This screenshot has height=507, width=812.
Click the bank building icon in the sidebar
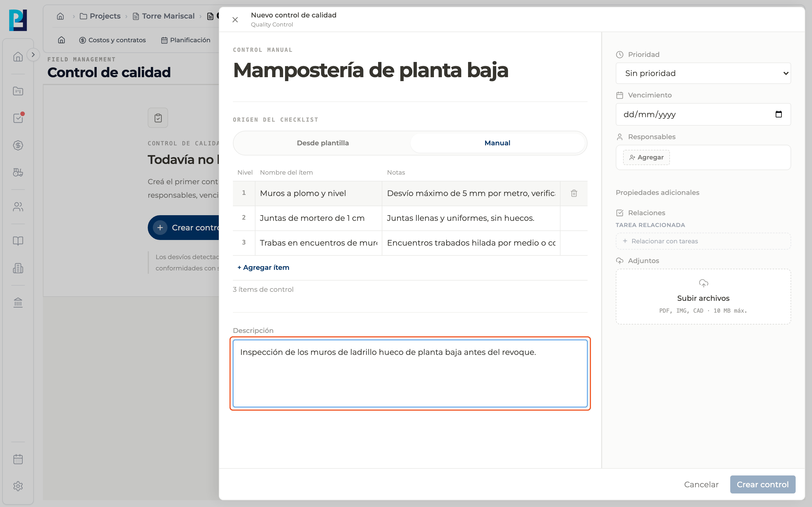click(x=18, y=303)
